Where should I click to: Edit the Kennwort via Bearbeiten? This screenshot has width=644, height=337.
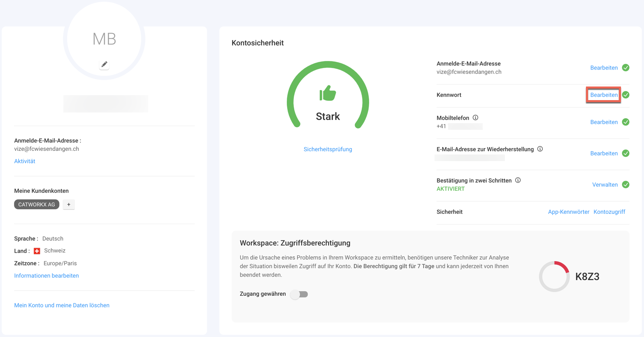(604, 95)
